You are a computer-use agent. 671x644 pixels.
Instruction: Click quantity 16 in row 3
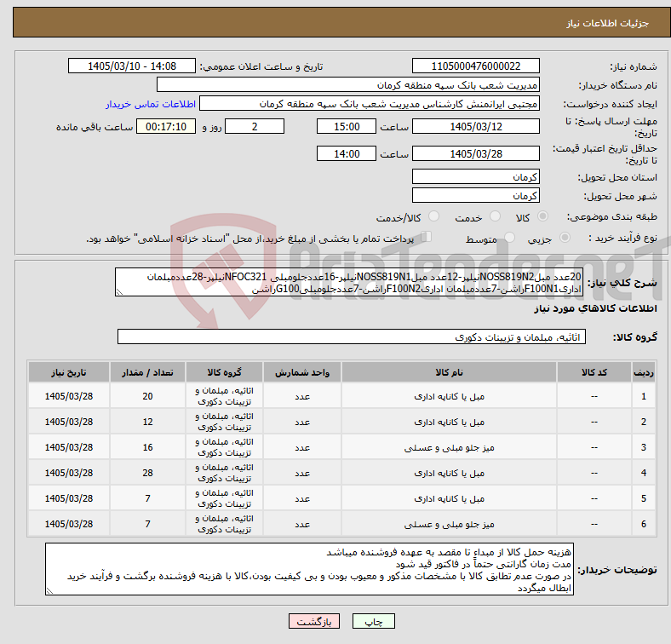(147, 447)
